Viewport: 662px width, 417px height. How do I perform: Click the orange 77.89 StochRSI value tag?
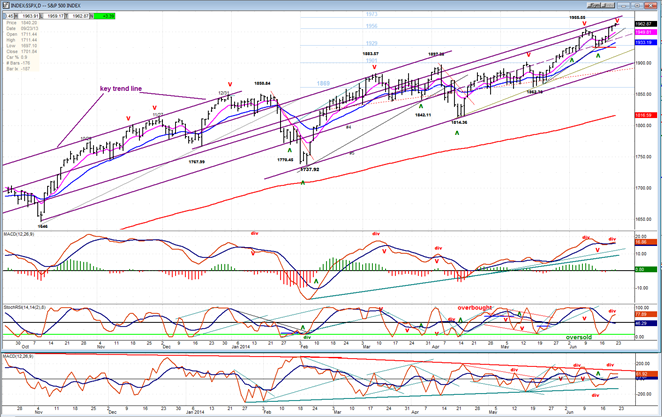click(646, 314)
